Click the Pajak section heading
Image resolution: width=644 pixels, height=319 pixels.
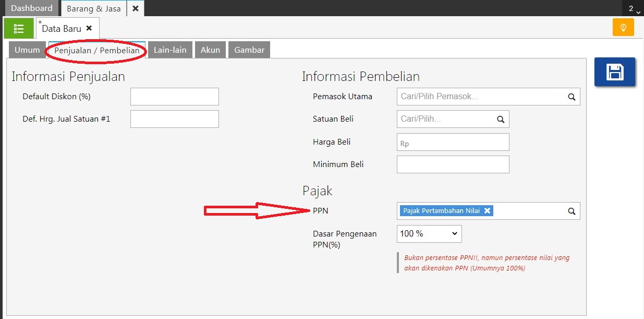tap(317, 191)
